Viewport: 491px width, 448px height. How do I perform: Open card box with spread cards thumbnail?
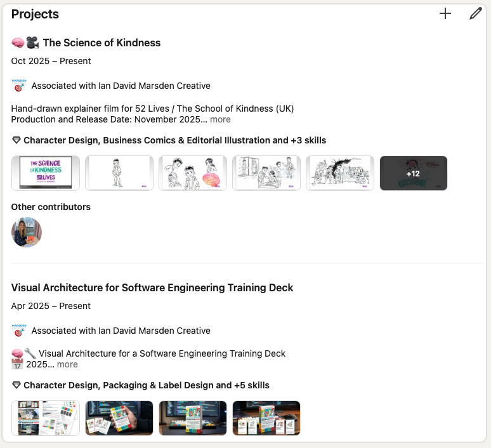266,418
